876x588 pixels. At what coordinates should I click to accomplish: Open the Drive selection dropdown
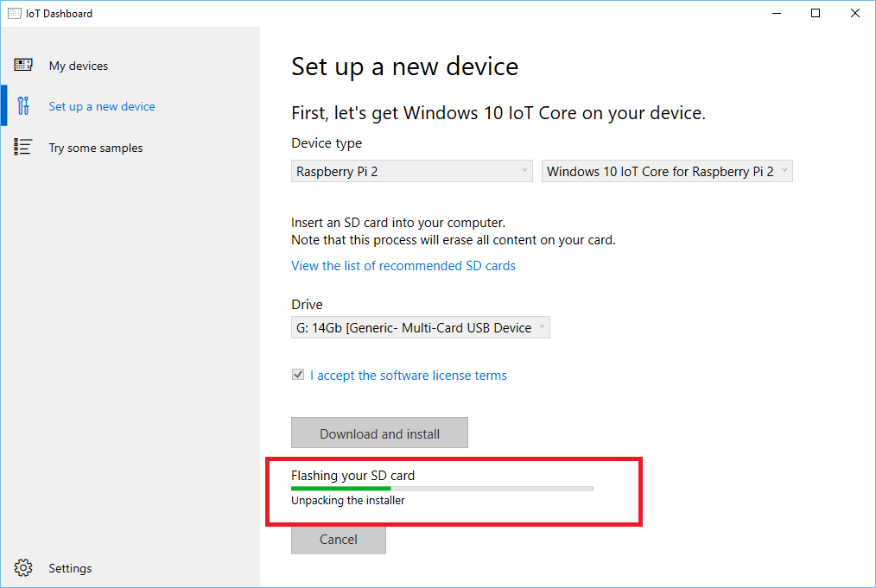coord(420,327)
